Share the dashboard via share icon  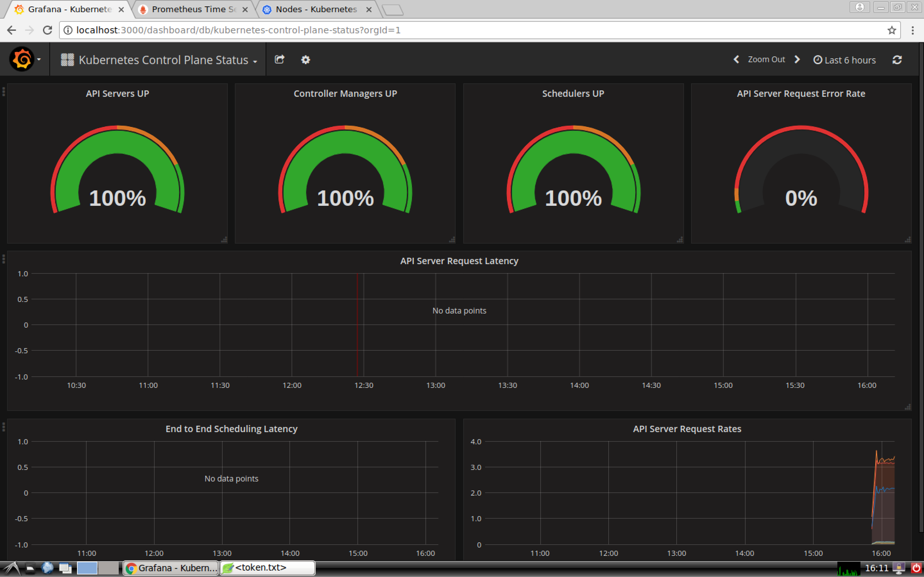[279, 60]
